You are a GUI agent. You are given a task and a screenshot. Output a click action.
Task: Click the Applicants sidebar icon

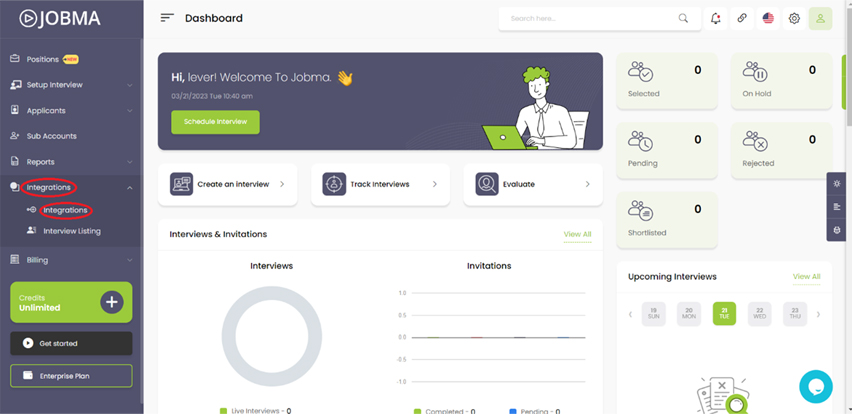[15, 110]
